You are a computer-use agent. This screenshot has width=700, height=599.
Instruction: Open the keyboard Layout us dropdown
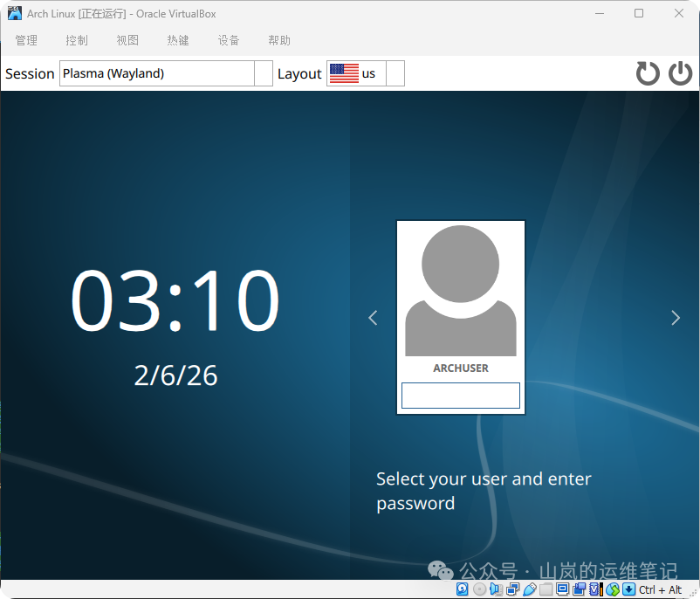click(366, 73)
